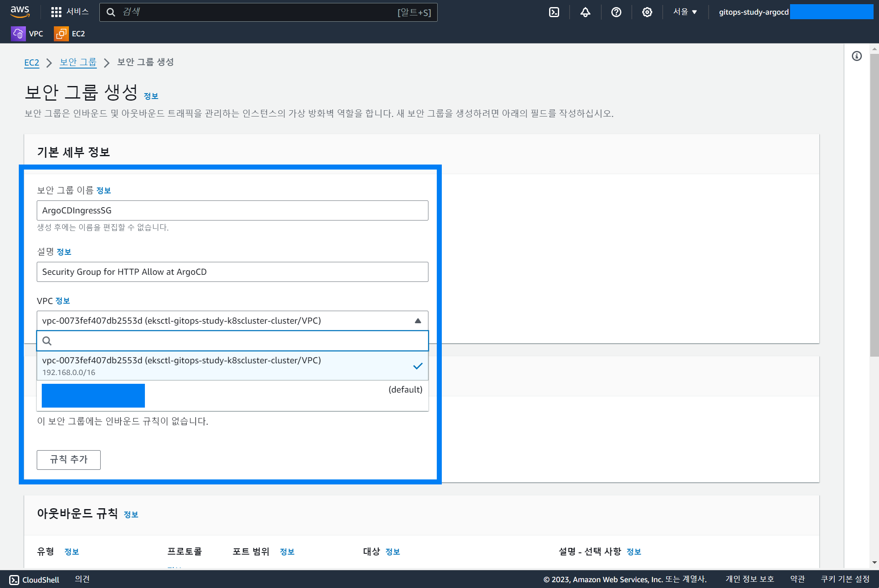Click the security group name input field

[232, 210]
